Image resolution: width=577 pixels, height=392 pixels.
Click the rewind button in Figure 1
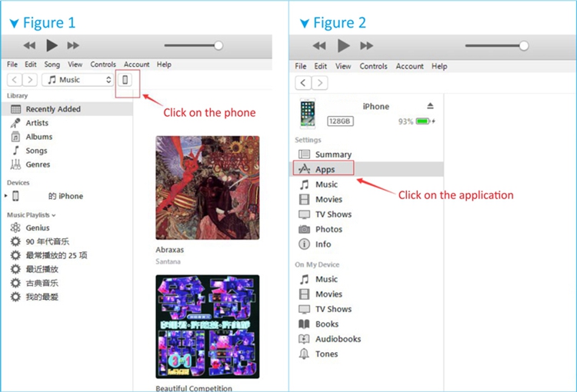pos(29,46)
